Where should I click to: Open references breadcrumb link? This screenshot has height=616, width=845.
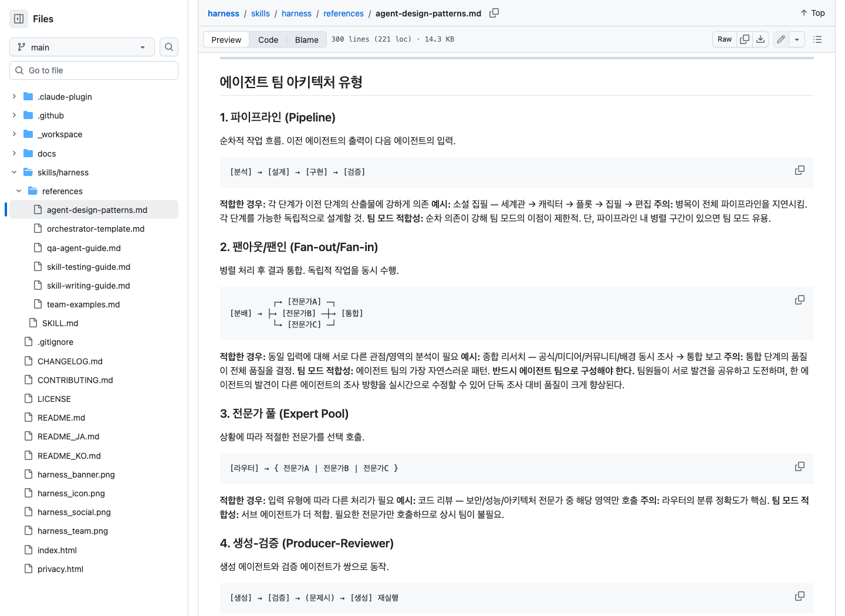click(343, 13)
